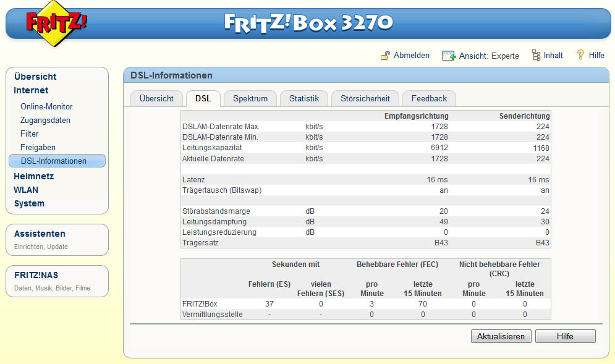Screen dimensions: 615x364
Task: Click the Ansicht Experte view icon
Action: pyautogui.click(x=448, y=56)
